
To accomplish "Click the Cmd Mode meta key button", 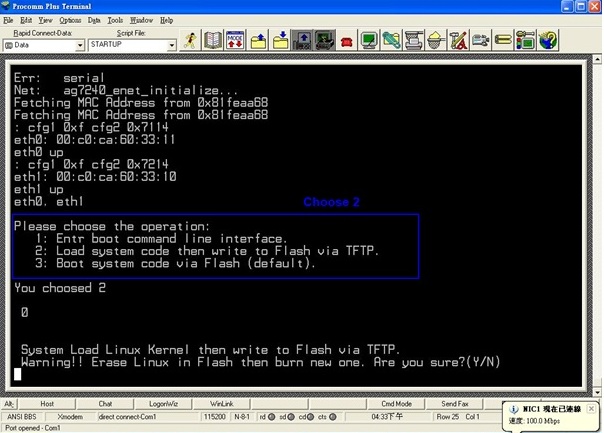I will pyautogui.click(x=396, y=404).
